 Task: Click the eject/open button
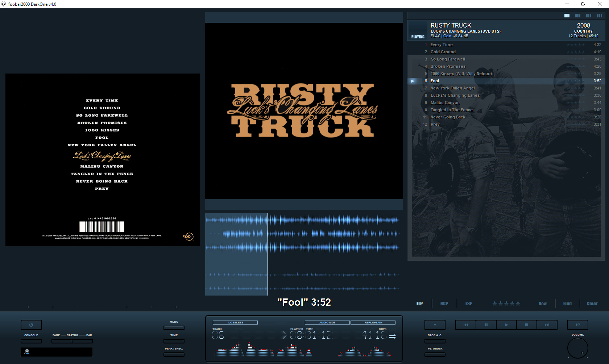click(435, 325)
